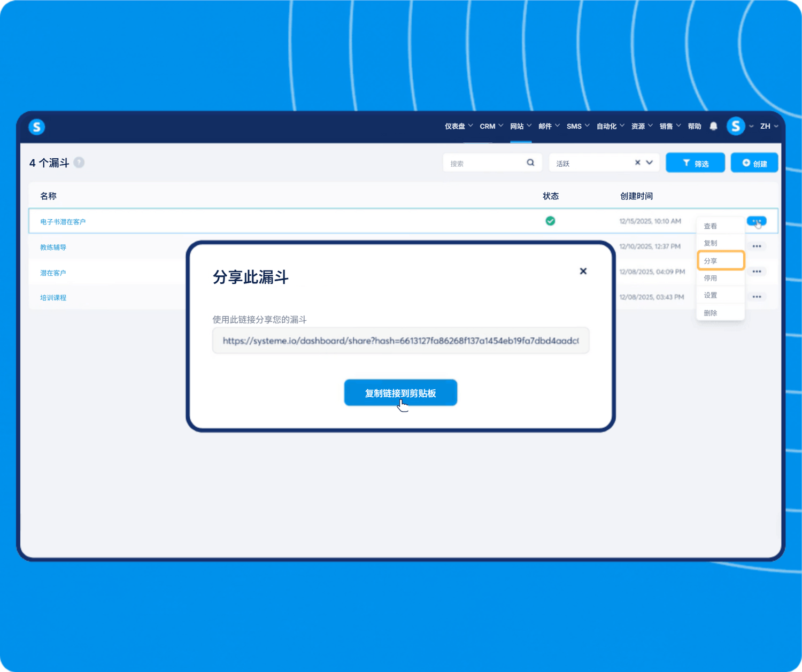Click the systeme.io S logo
Screen dimensions: 802x672
coord(36,127)
